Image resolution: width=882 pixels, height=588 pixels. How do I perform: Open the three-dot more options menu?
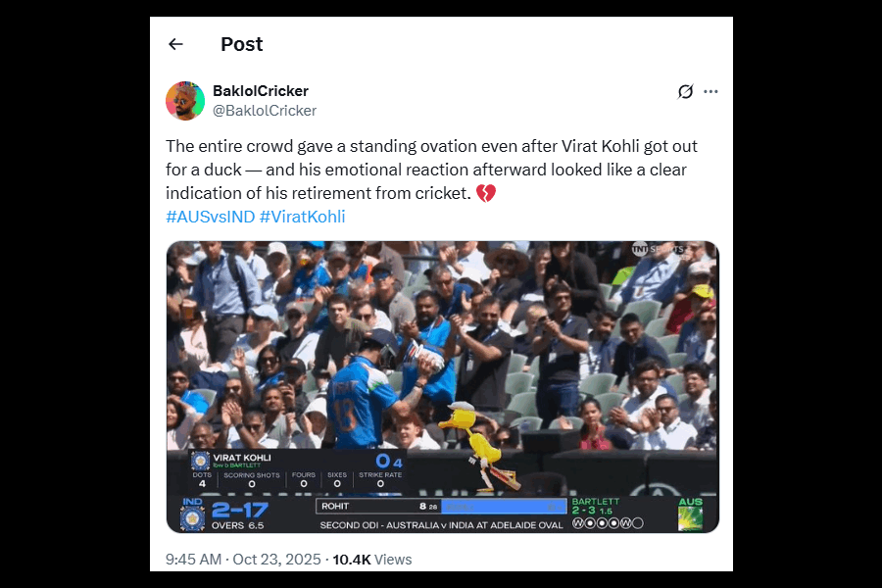tap(711, 91)
